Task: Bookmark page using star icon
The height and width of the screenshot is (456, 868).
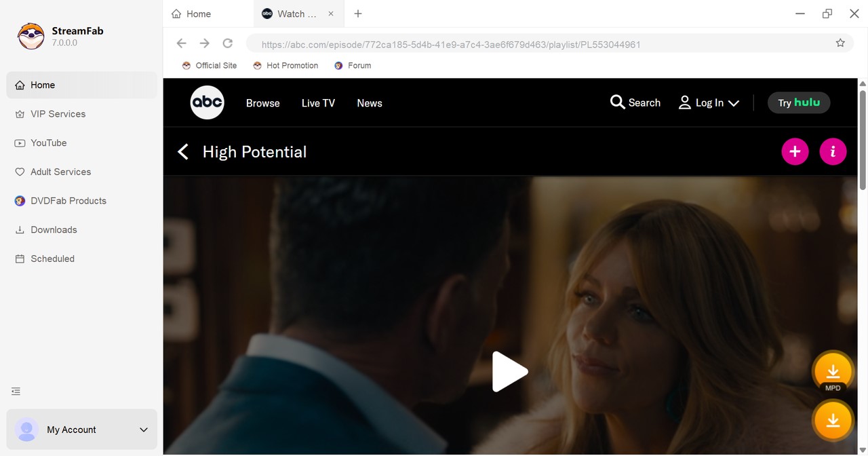Action: tap(840, 43)
